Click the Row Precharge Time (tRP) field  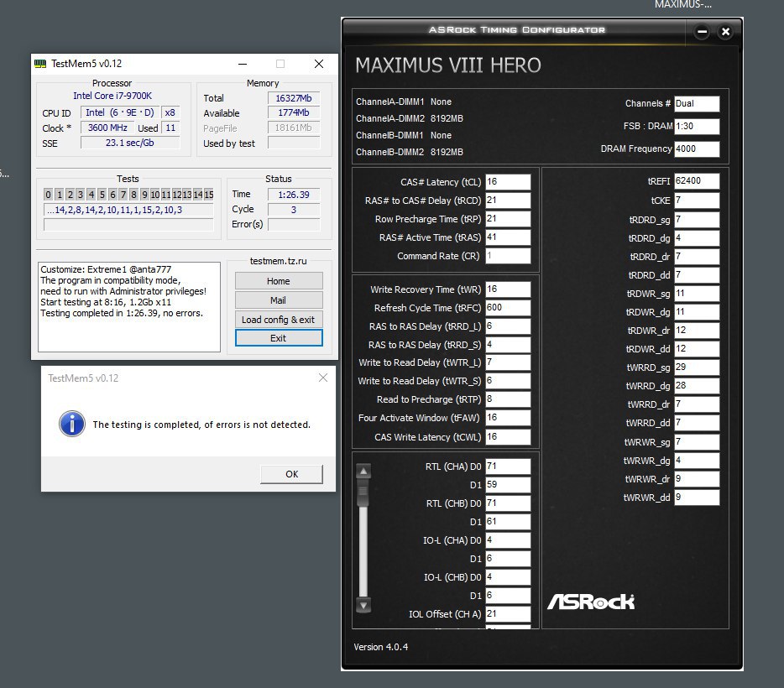coord(508,219)
